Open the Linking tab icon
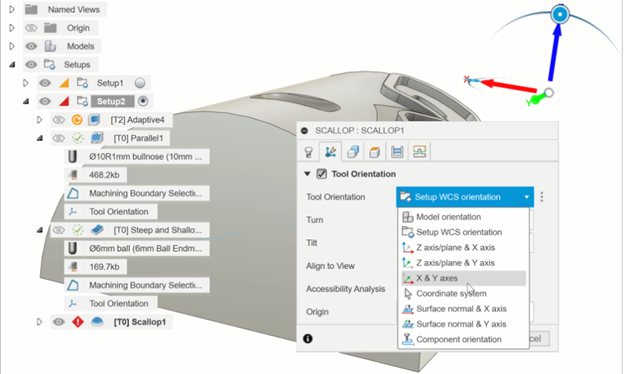The image size is (624, 374). click(x=419, y=152)
